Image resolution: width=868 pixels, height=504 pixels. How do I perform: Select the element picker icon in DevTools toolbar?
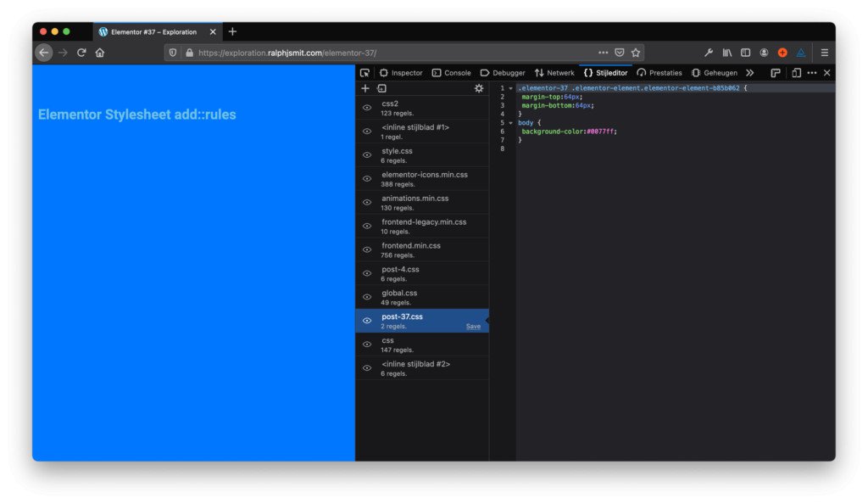tap(364, 72)
